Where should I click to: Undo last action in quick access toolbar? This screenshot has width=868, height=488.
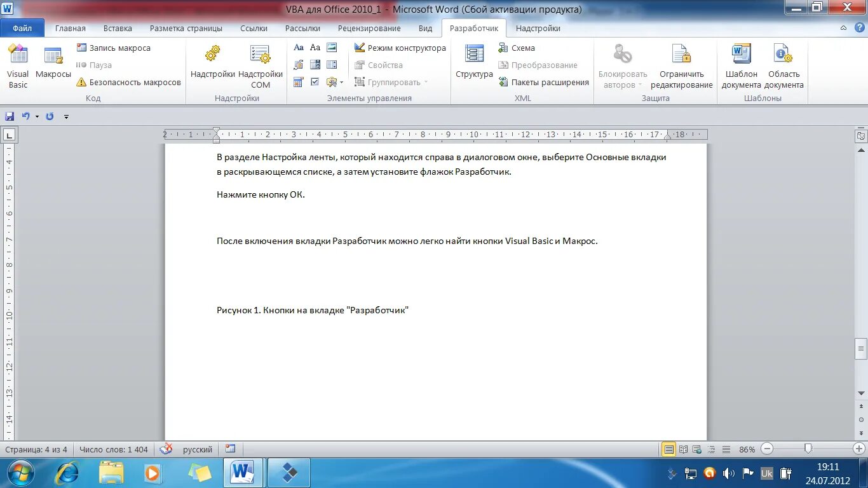click(26, 116)
